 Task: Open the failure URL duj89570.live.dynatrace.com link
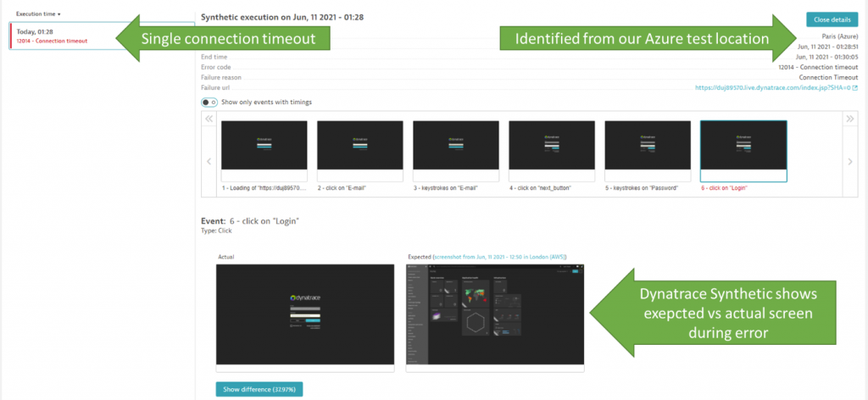(773, 88)
